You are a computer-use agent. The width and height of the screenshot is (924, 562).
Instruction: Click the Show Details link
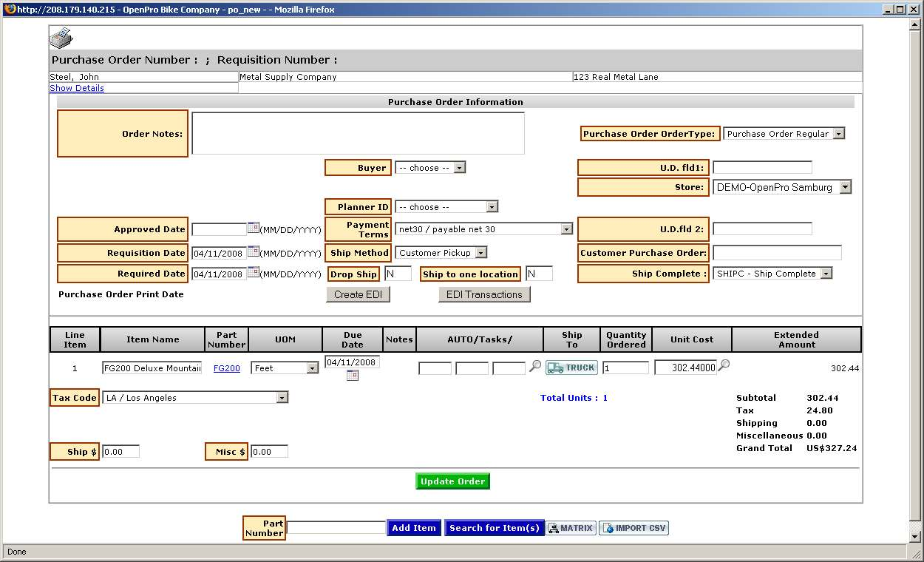coord(77,88)
